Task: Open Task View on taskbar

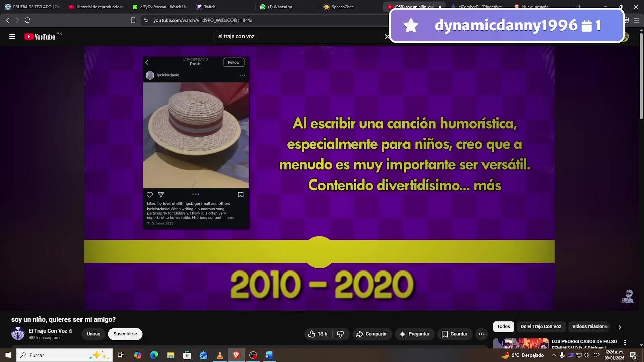Action: (121, 355)
